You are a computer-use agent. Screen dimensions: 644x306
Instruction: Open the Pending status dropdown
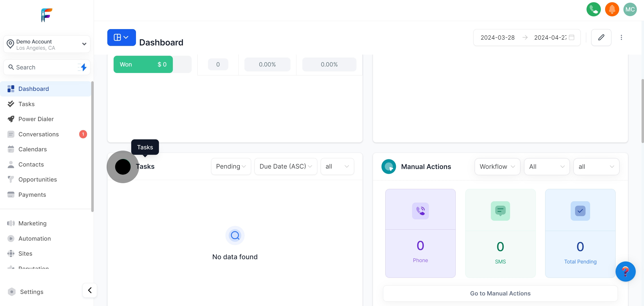coord(231,166)
